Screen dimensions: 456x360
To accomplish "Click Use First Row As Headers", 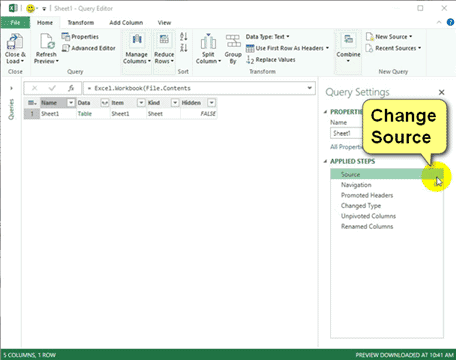I will [287, 48].
